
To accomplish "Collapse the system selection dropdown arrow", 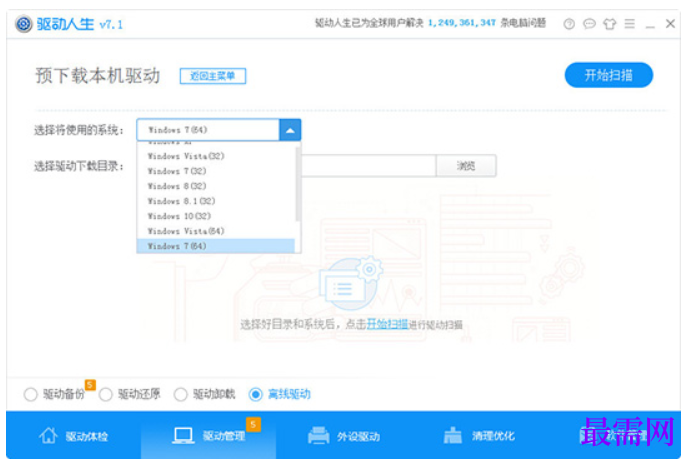I will [x=290, y=130].
